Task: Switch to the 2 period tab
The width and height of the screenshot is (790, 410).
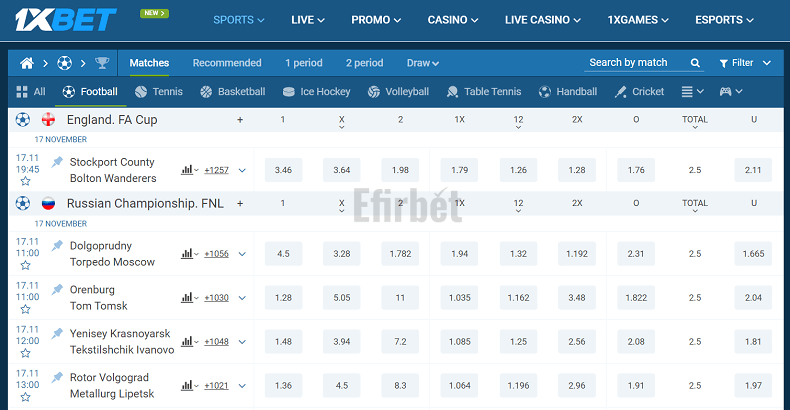Action: (364, 63)
